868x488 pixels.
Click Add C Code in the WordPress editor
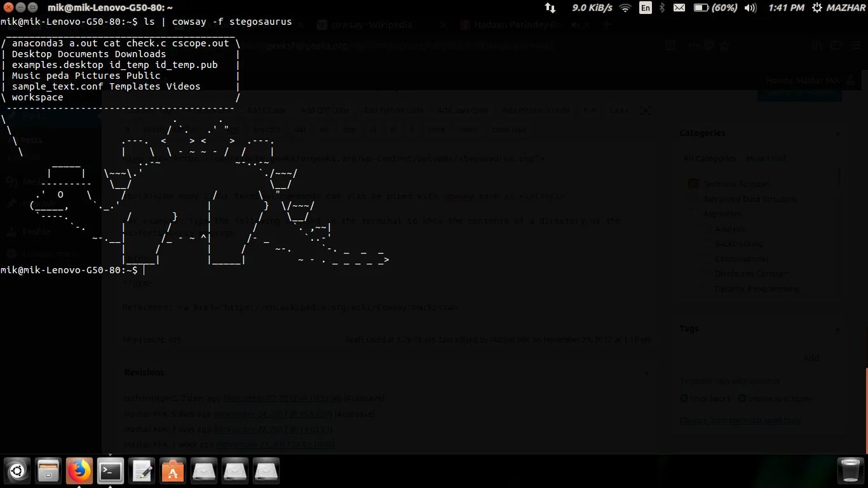266,110
